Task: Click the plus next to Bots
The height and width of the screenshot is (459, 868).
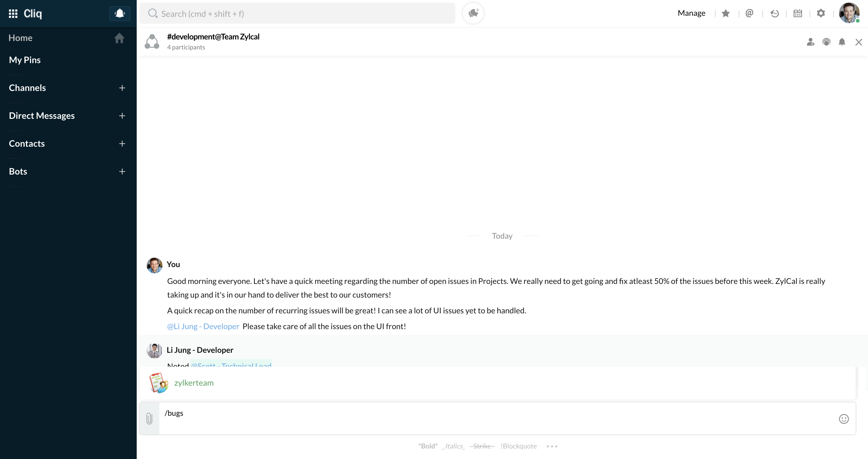Action: (x=122, y=172)
